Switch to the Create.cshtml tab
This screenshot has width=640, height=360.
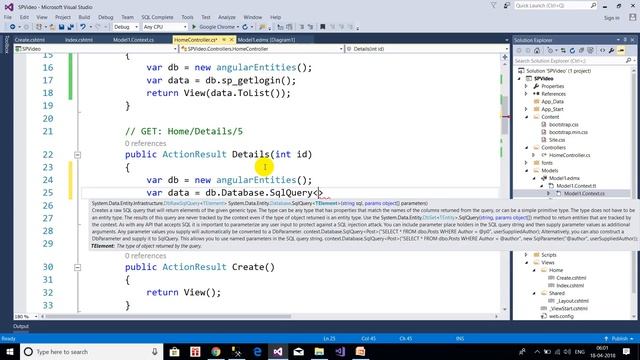(x=30, y=40)
